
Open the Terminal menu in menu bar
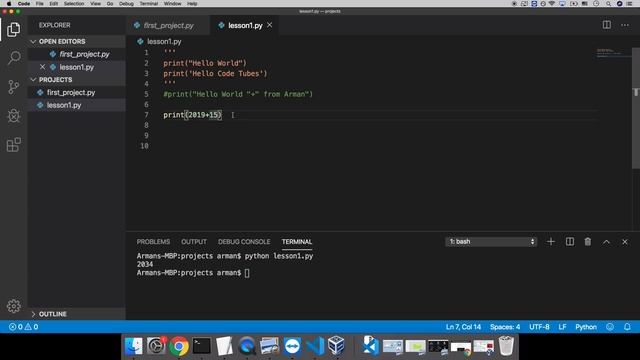149,4
